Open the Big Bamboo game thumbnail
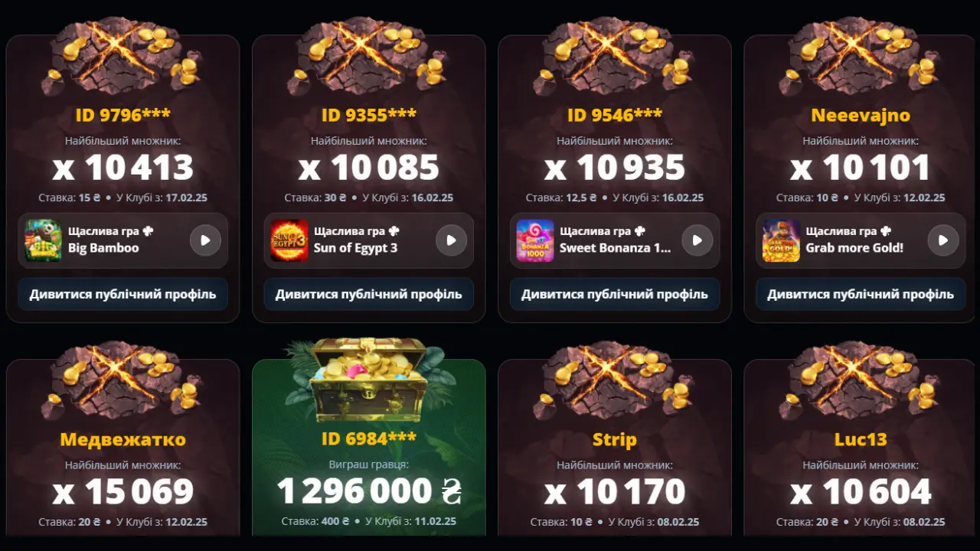Image resolution: width=980 pixels, height=551 pixels. point(44,240)
